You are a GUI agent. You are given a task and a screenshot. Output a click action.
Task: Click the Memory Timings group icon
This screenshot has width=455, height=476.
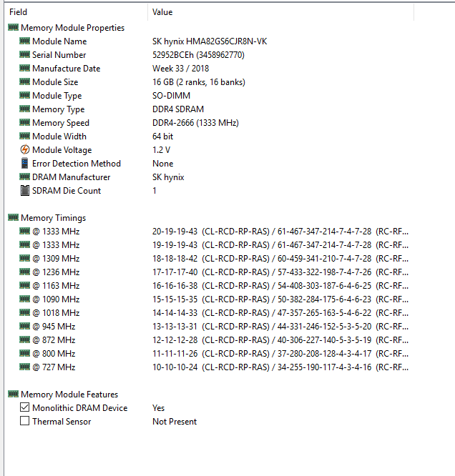pyautogui.click(x=13, y=217)
